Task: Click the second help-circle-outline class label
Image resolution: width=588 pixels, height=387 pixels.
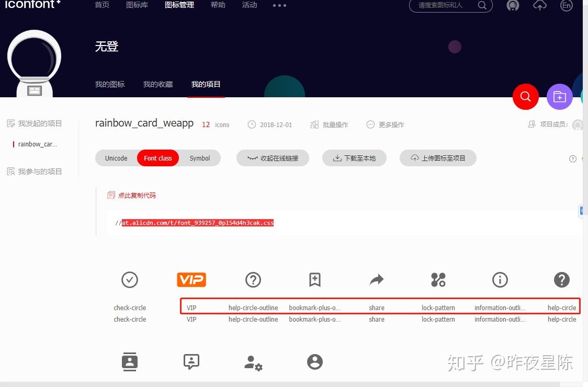Action: (253, 319)
